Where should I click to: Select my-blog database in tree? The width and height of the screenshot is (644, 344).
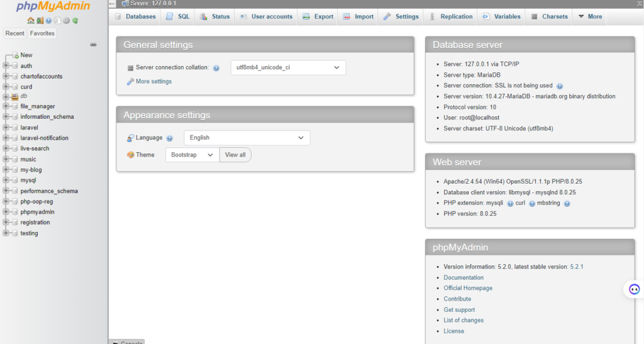(31, 170)
